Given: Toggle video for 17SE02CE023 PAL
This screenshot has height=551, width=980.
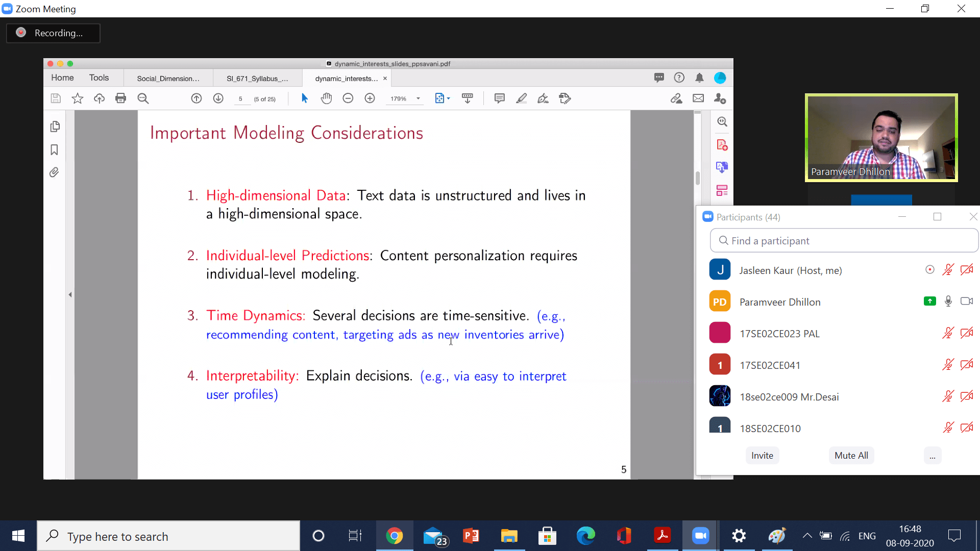Looking at the screenshot, I should tap(967, 333).
